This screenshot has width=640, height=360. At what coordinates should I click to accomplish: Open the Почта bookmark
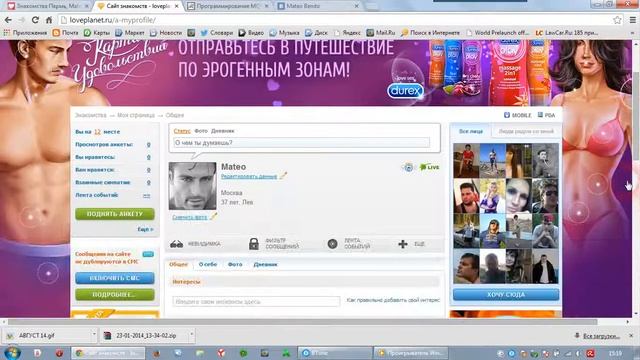click(65, 33)
